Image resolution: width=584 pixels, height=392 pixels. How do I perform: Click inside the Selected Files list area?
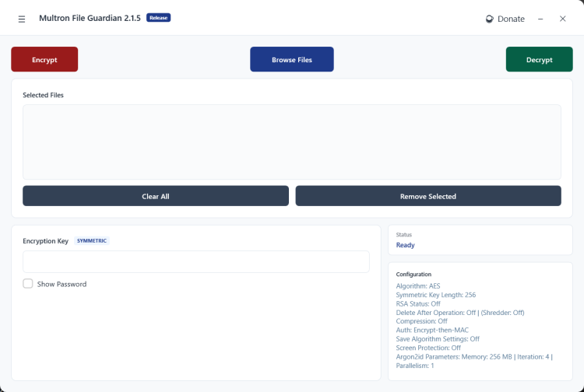[x=291, y=142]
